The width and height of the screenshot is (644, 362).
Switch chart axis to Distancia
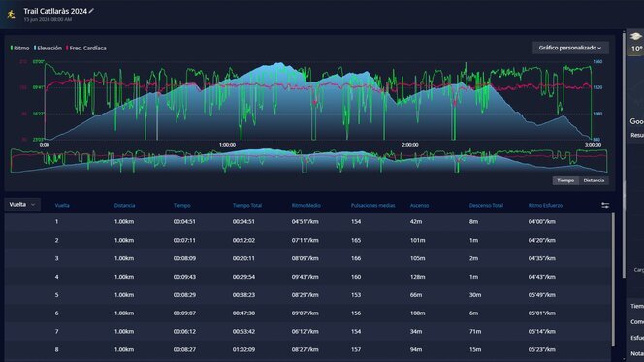click(594, 181)
